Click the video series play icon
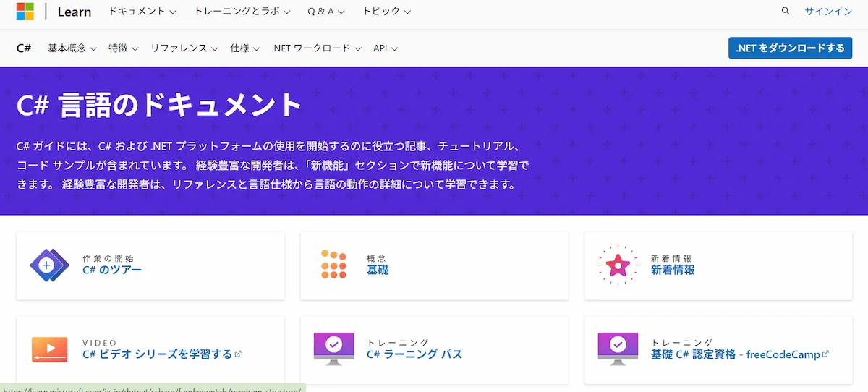The height and width of the screenshot is (392, 868). click(x=49, y=349)
